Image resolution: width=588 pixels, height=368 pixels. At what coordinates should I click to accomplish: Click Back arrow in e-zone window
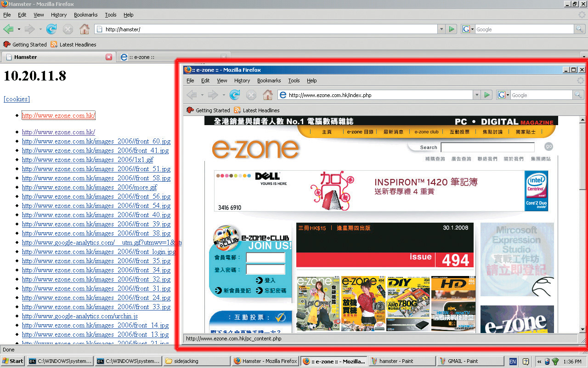point(192,95)
